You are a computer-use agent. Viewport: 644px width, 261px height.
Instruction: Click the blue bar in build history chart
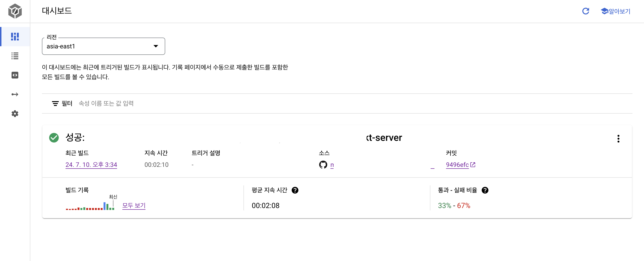click(x=105, y=206)
